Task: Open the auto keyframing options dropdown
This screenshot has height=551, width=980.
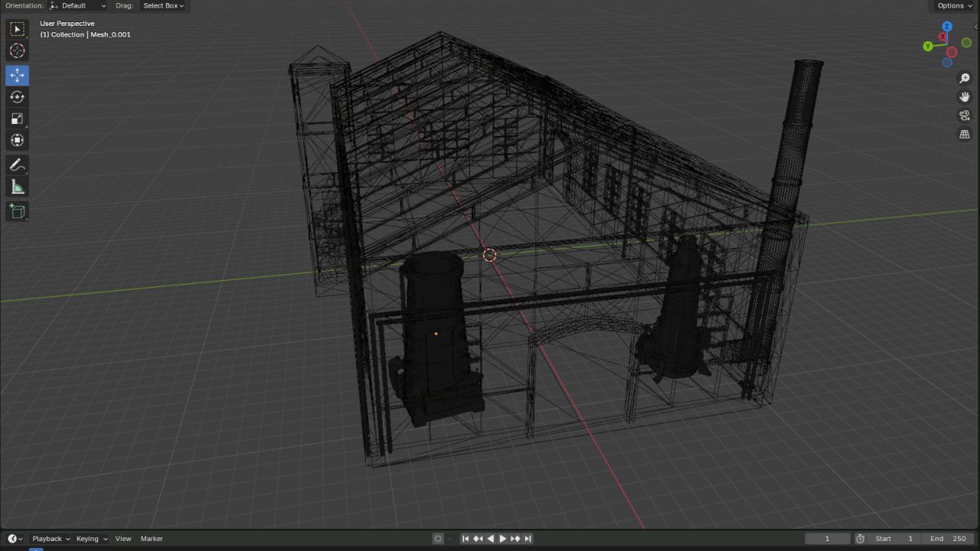Action: click(x=450, y=539)
